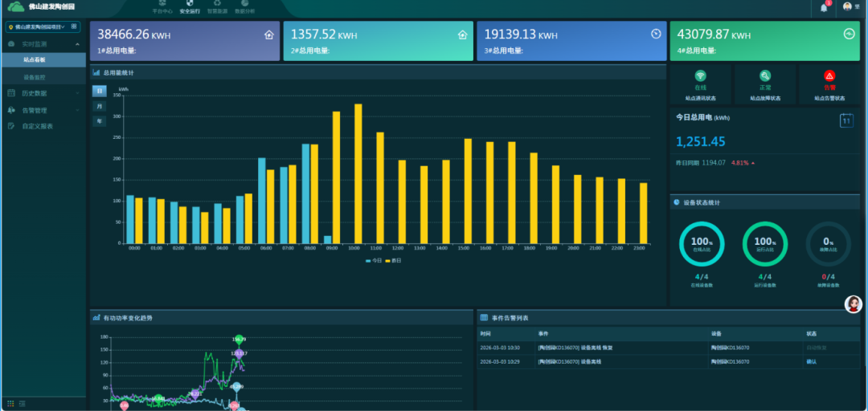Image resolution: width=868 pixels, height=411 pixels.
Task: Open the 佛山建发陶创园项目 project dropdown
Action: 42,26
